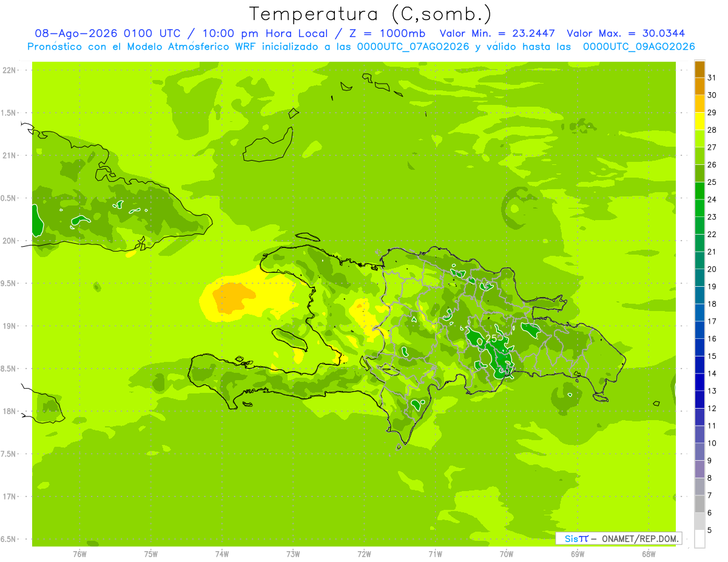Click the legend value 15
The width and height of the screenshot is (728, 562).
712,356
